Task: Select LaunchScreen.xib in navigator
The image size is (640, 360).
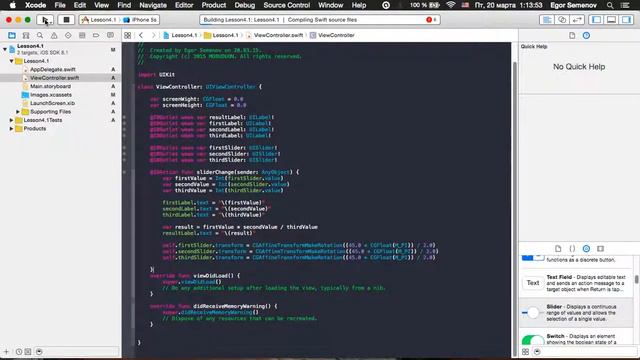Action: (x=52, y=103)
